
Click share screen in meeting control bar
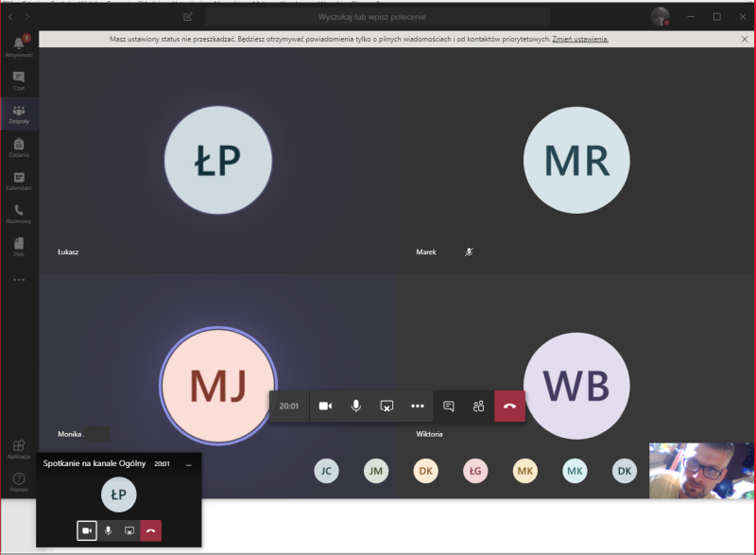pos(387,406)
